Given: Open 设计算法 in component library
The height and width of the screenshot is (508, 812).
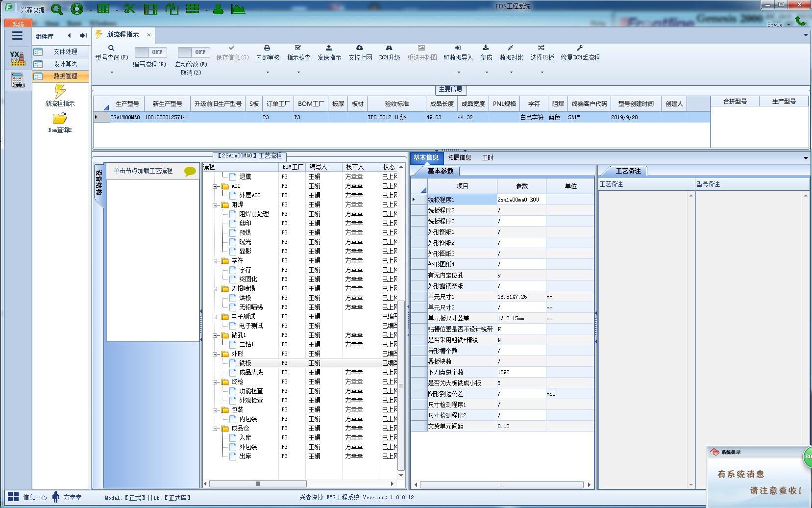Looking at the screenshot, I should [x=61, y=64].
